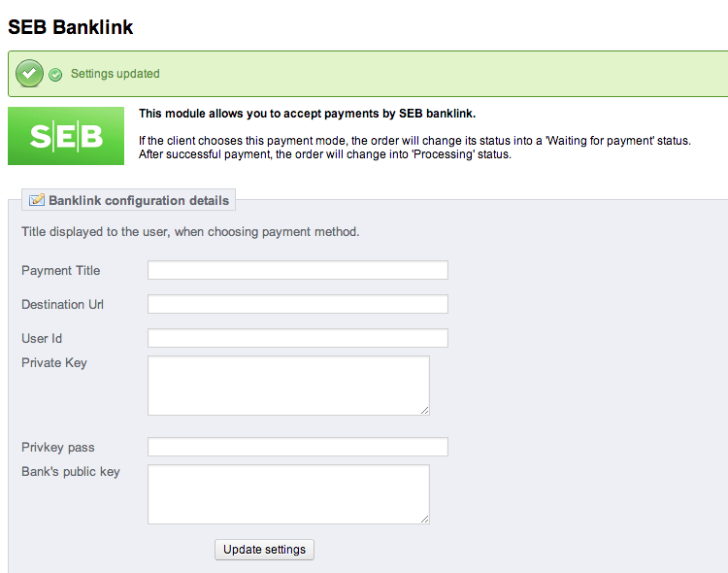The height and width of the screenshot is (573, 728).
Task: Click the Private Key textarea resize handle
Action: tap(424, 410)
